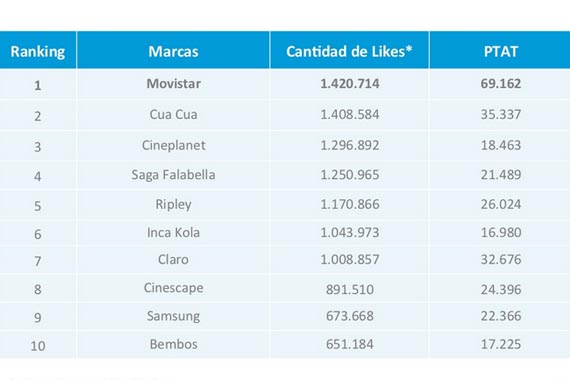Select the PTAT column header
This screenshot has width=570, height=380.
[501, 51]
